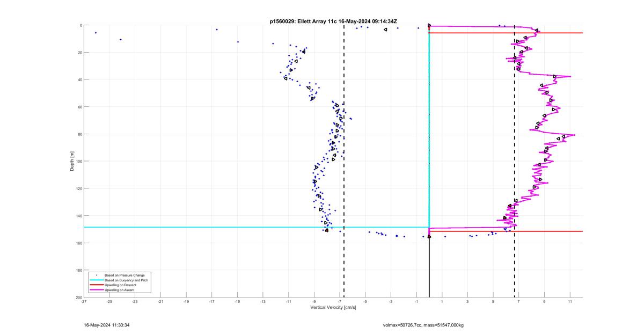Select the 'Vertical Velocity [cm/s]' x-axis label

tap(333, 308)
